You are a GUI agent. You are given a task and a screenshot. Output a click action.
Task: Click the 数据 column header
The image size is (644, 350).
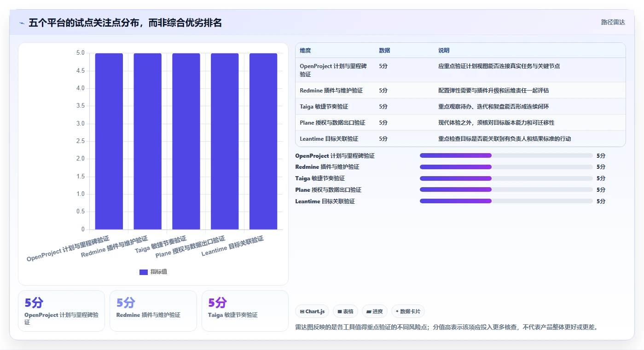[384, 51]
